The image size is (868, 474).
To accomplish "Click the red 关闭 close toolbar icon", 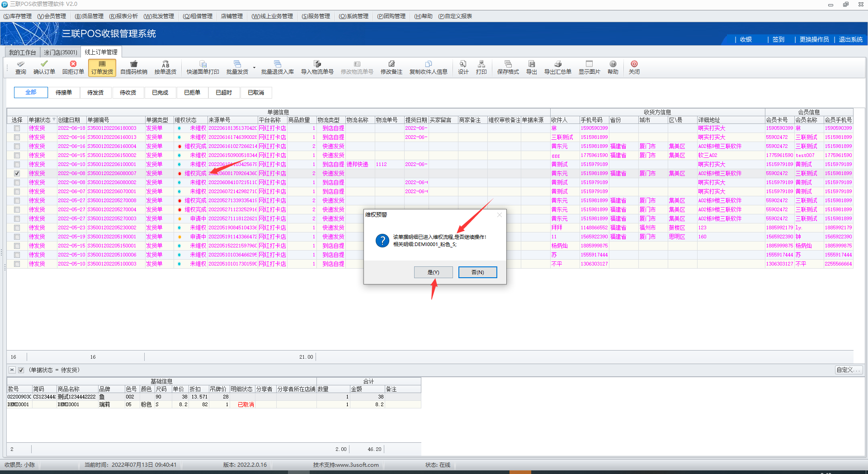I will click(634, 68).
